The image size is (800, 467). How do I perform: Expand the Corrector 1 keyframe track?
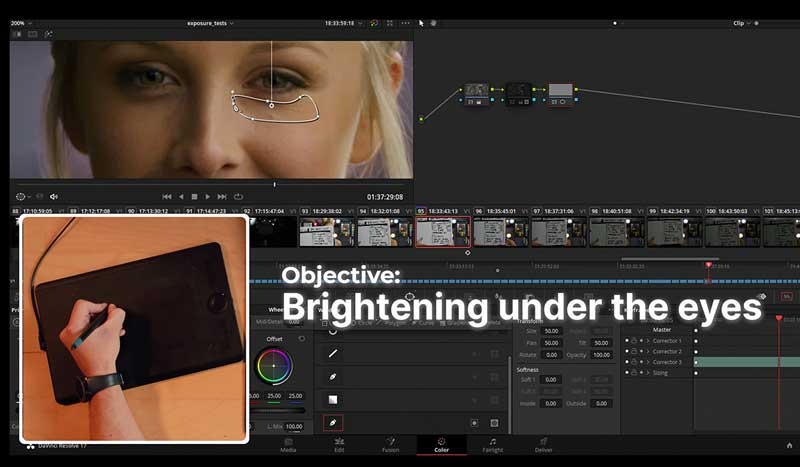pyautogui.click(x=648, y=340)
